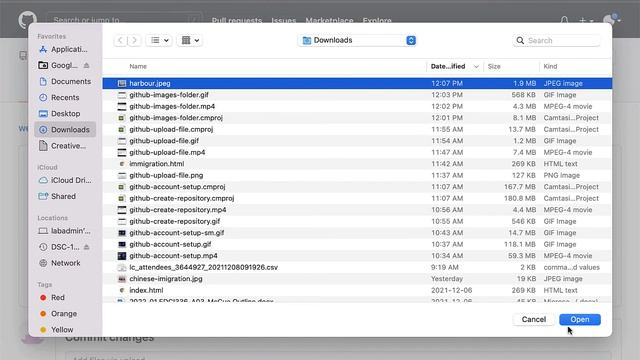Click the harbour.jpeg file icon
The height and width of the screenshot is (360, 640).
click(122, 83)
